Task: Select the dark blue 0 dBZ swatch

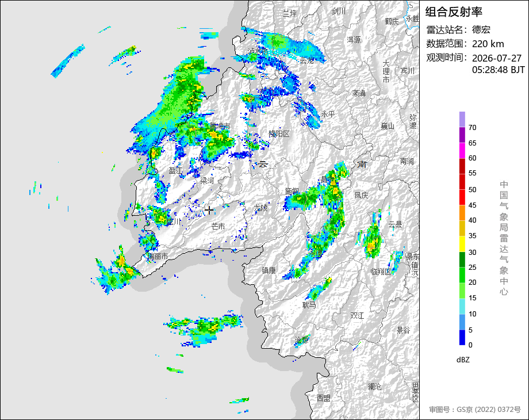Action: tap(462, 337)
